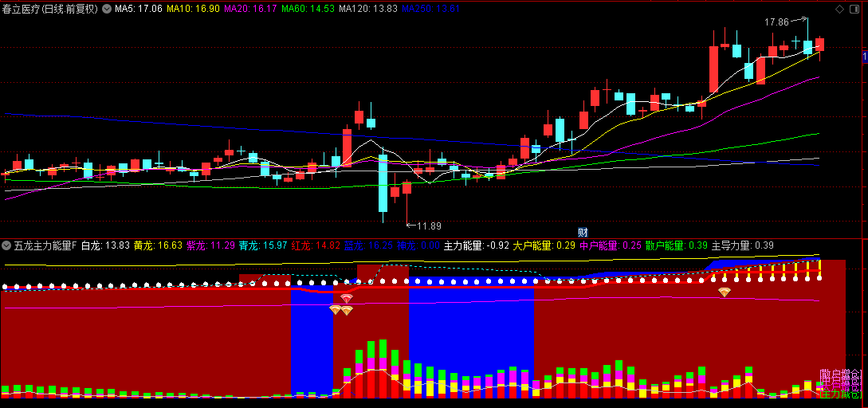868x408 pixels.
Task: Click the MA250: 13.61 label
Action: (430, 9)
